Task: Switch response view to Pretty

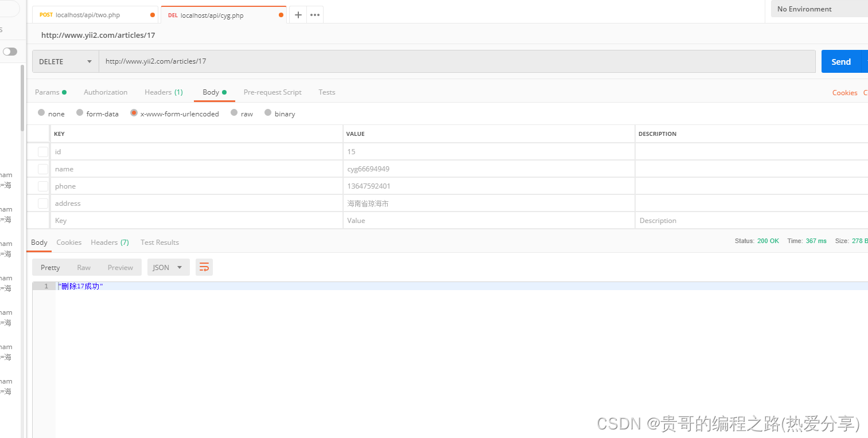Action: [x=50, y=268]
